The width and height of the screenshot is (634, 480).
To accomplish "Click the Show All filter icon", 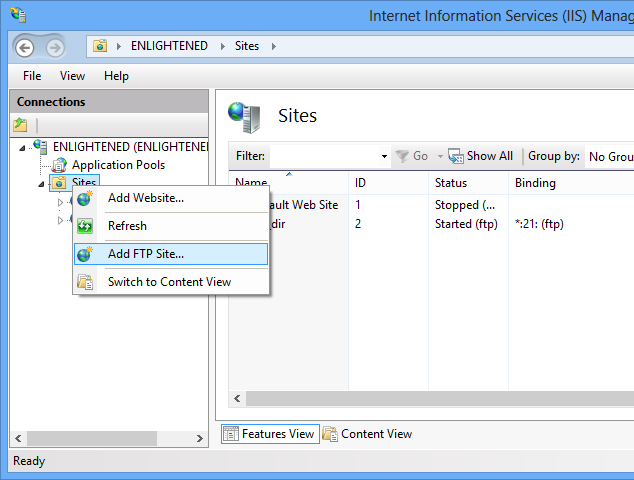I will pos(456,156).
